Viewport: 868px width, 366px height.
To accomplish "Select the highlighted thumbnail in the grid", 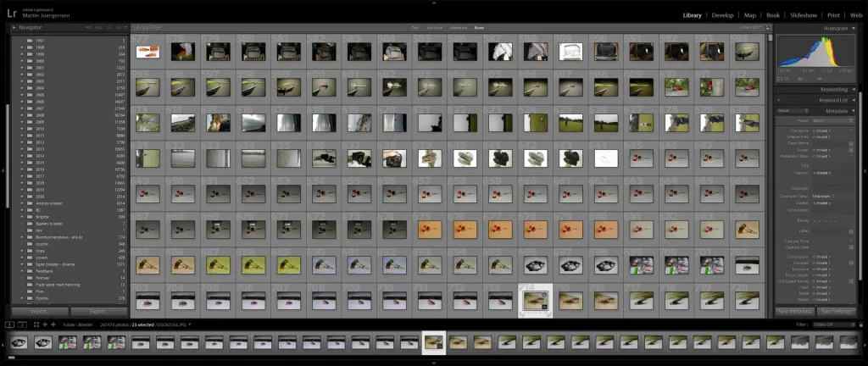I will click(535, 300).
